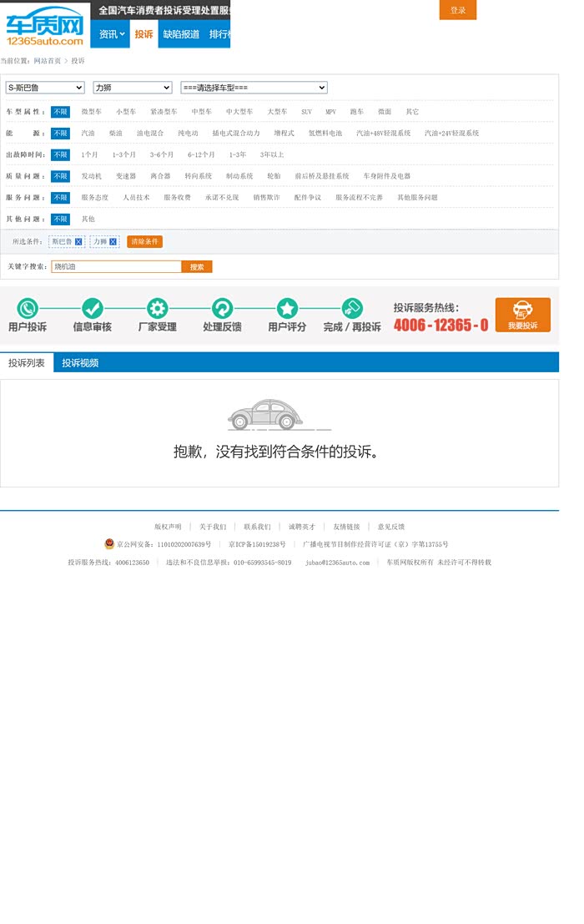
Task: Open the S-斯巴鲁 brand dropdown
Action: 45,87
